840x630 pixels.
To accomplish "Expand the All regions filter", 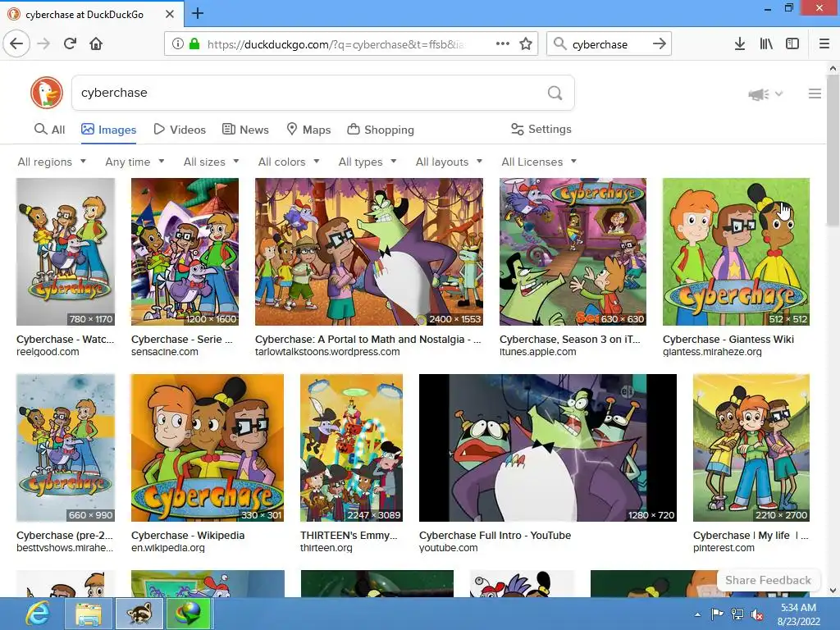I will pos(52,162).
